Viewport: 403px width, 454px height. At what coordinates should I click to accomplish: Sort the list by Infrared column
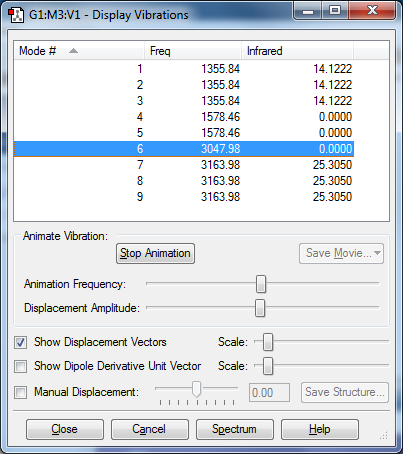(x=297, y=51)
